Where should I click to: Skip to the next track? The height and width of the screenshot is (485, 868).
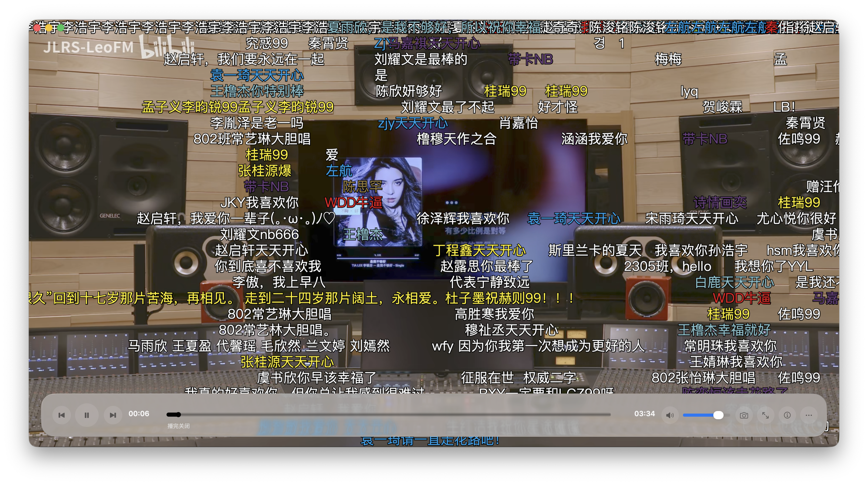tap(113, 415)
